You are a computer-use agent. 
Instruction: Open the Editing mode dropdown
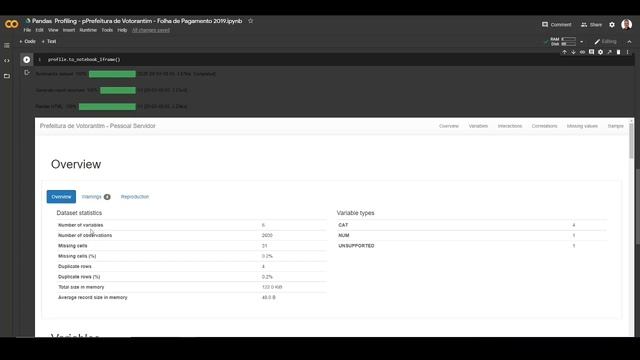point(605,42)
